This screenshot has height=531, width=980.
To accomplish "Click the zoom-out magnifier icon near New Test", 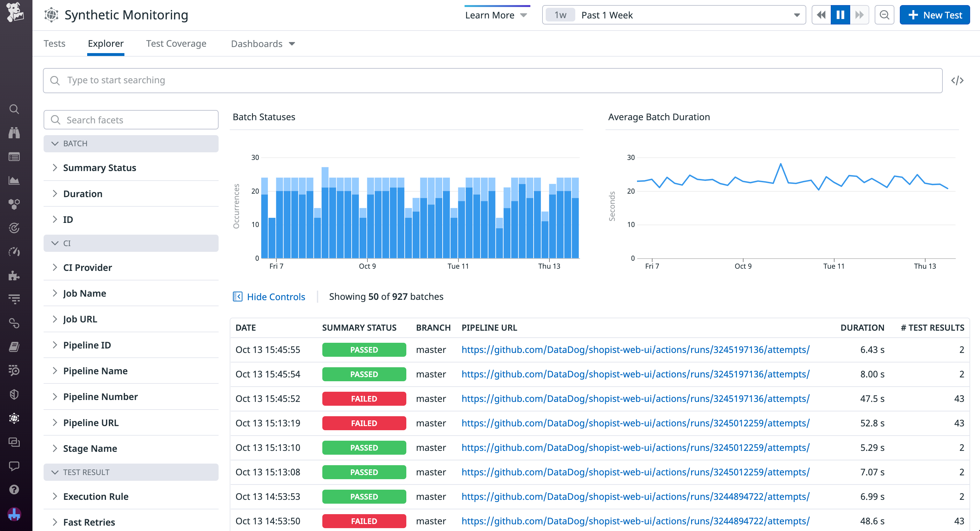I will [x=885, y=15].
